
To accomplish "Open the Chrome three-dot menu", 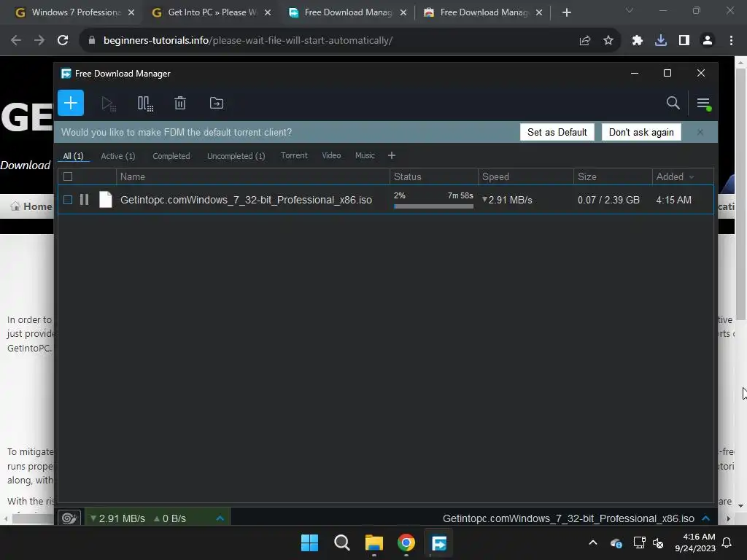I will pos(731,41).
